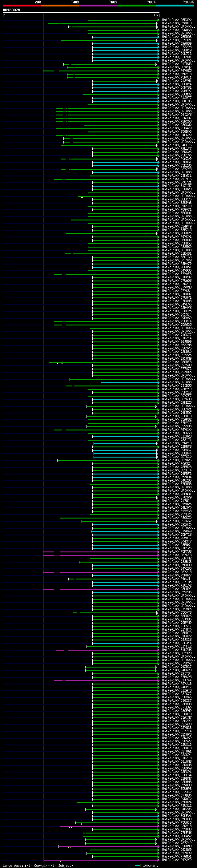
Task: Click the UniRef100_C3LMR2 label
Action: pyautogui.click(x=176, y=589)
